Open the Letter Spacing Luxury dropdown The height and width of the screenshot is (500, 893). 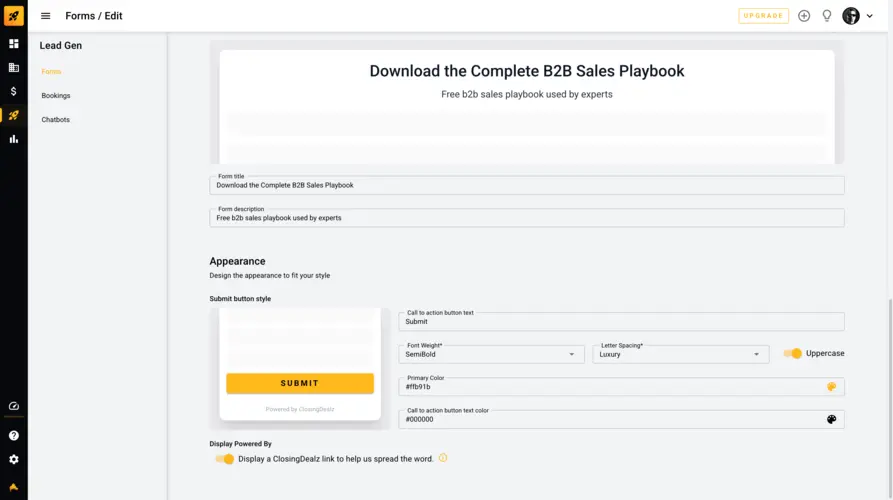pyautogui.click(x=681, y=354)
